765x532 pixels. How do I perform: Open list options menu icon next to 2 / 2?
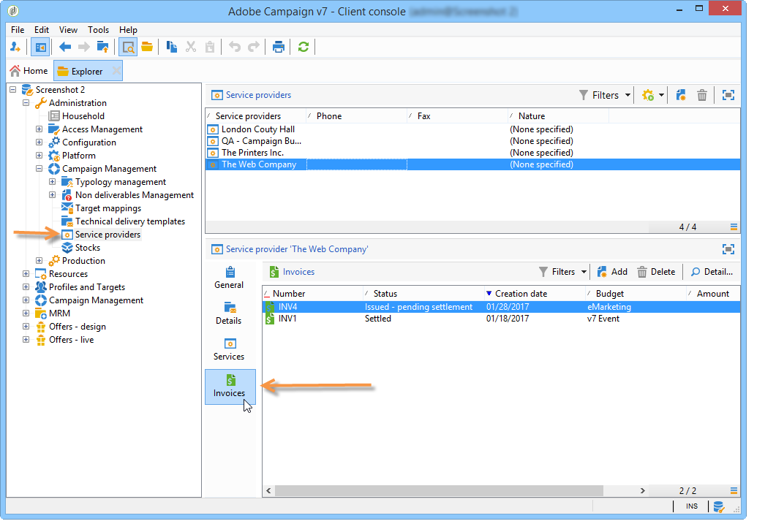coord(734,490)
